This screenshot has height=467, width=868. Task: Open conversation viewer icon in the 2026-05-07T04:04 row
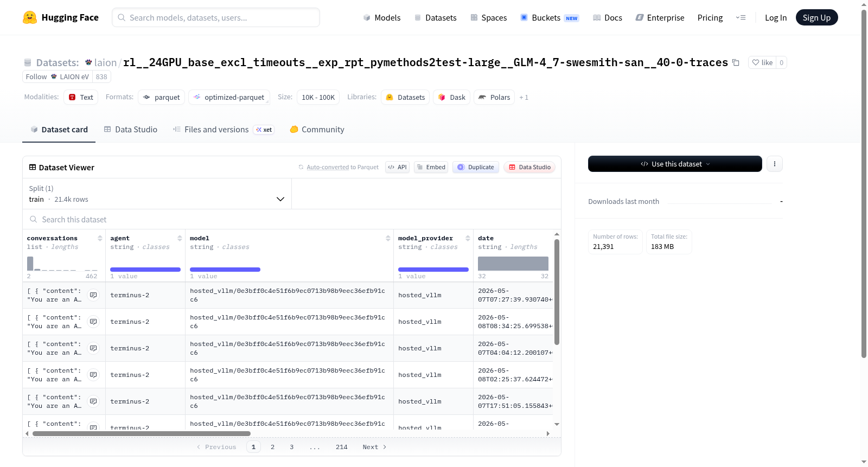click(x=93, y=348)
